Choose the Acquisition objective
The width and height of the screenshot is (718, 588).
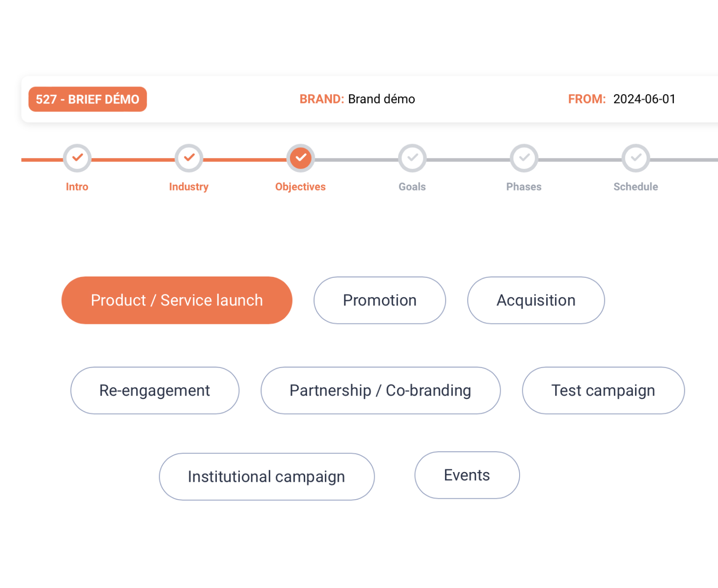pos(536,300)
